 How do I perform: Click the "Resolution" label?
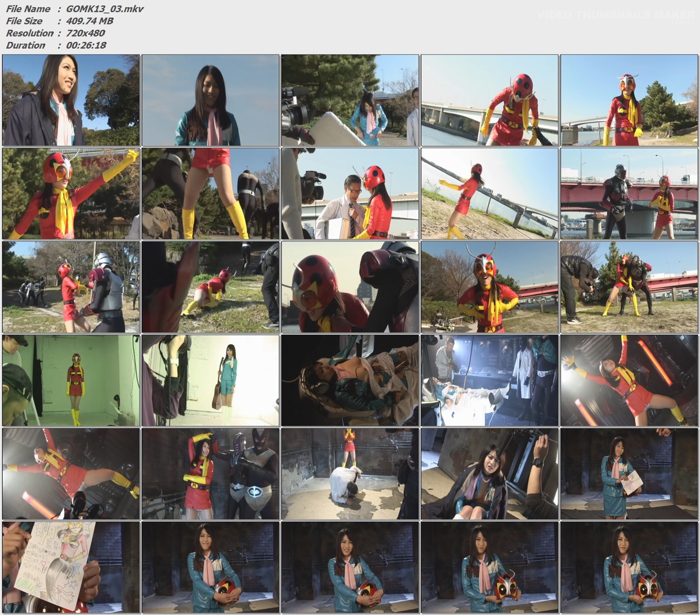pos(30,33)
